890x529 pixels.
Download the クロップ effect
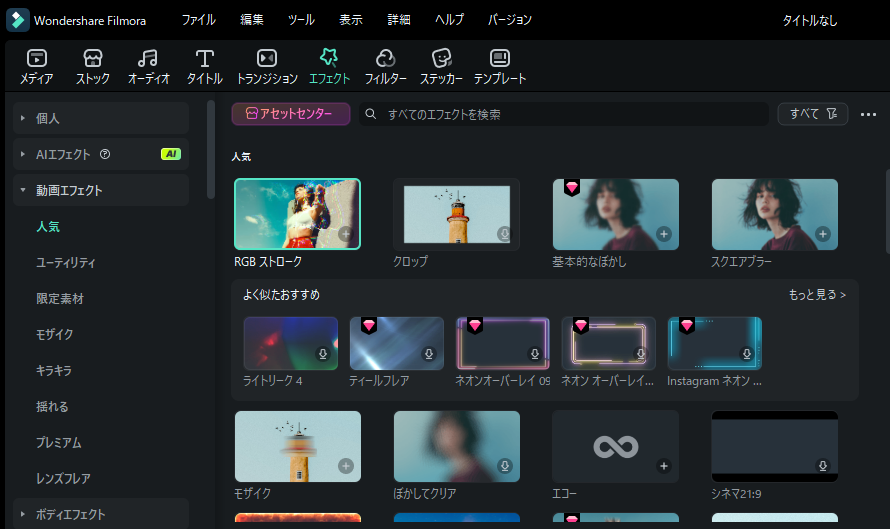coord(504,234)
